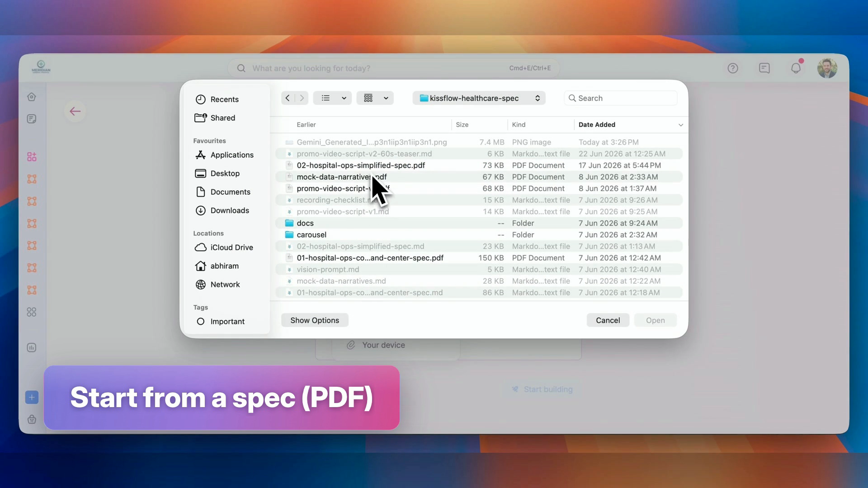Click the back arrow in the app page
This screenshot has height=488, width=868.
(75, 111)
